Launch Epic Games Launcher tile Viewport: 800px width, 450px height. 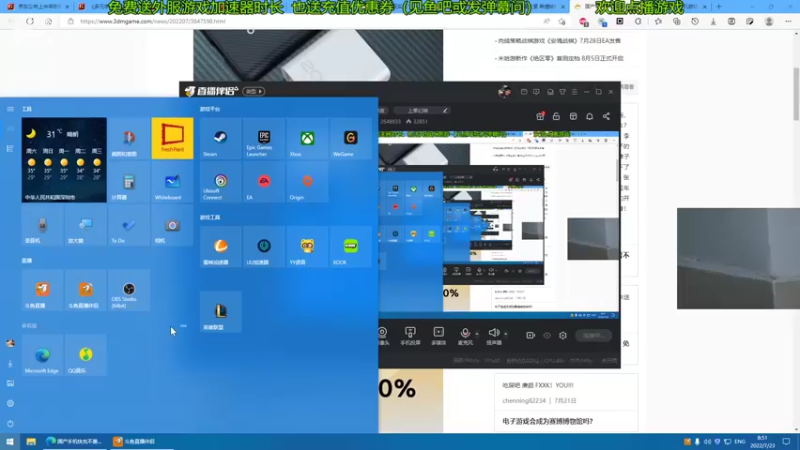click(264, 138)
